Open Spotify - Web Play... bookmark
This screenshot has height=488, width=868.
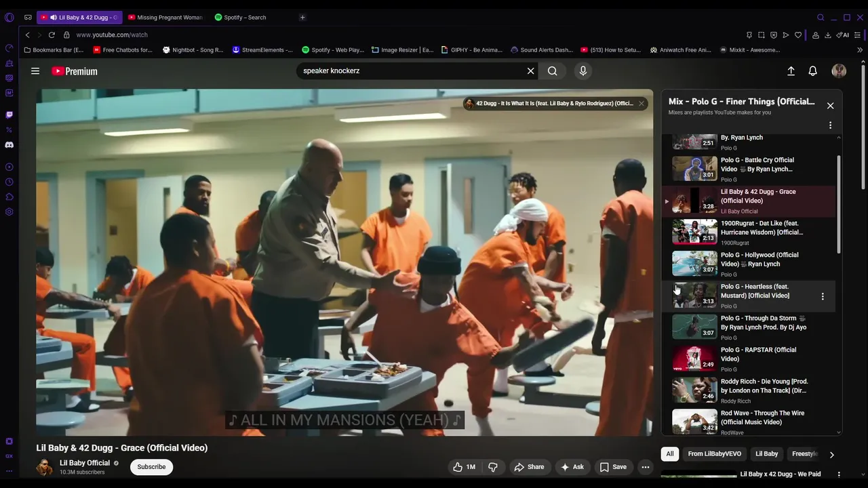333,50
